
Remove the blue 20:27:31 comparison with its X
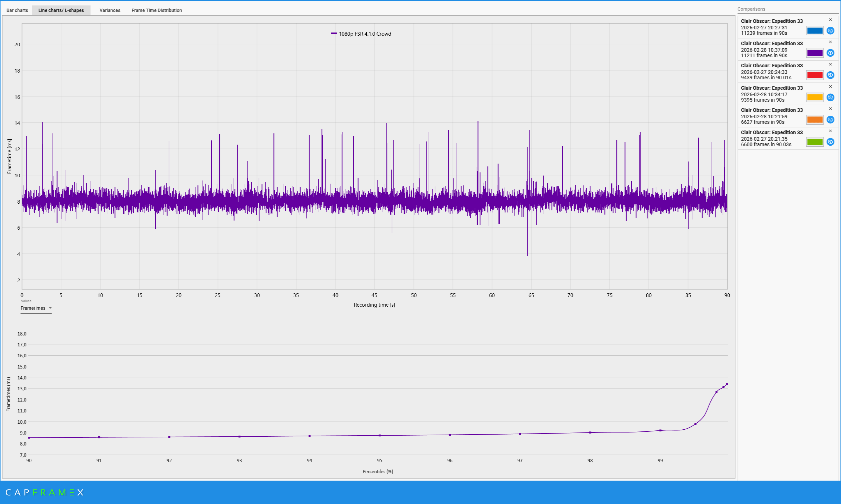830,19
